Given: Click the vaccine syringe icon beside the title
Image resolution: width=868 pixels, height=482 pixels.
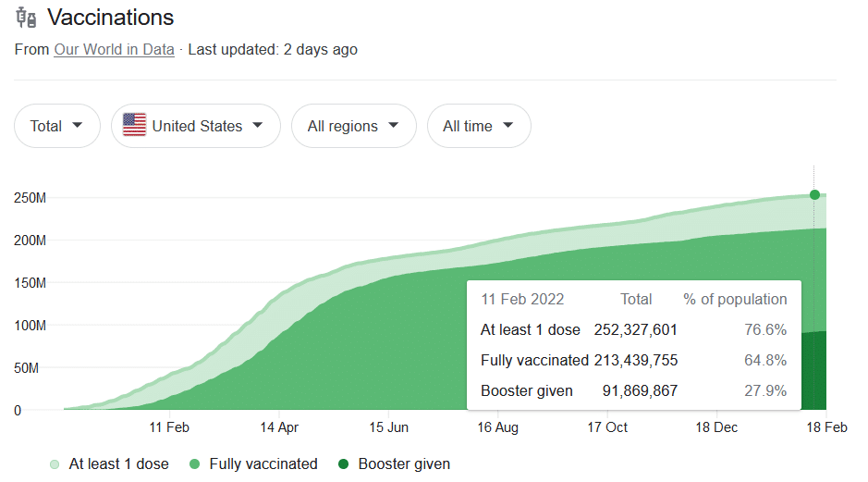Looking at the screenshot, I should (x=27, y=18).
